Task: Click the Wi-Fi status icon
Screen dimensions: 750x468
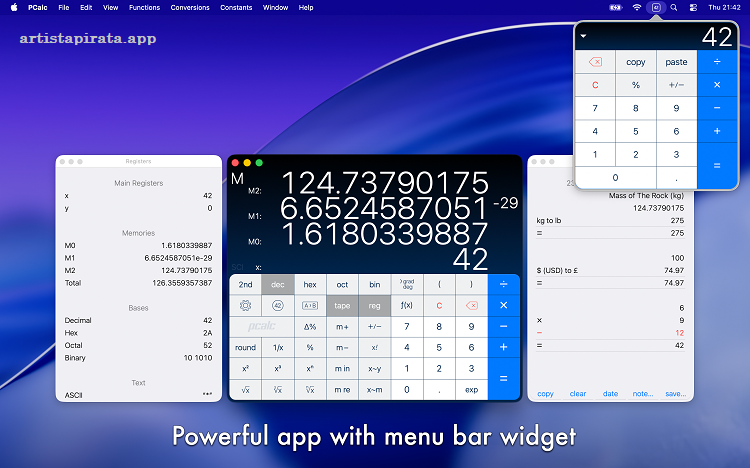Action: 637,7
